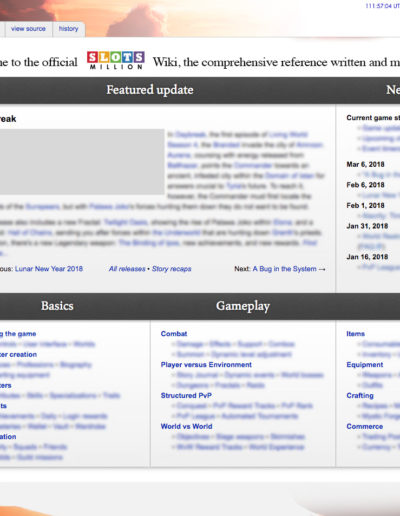Open the World vs World link
The height and width of the screenshot is (516, 400).
[186, 426]
